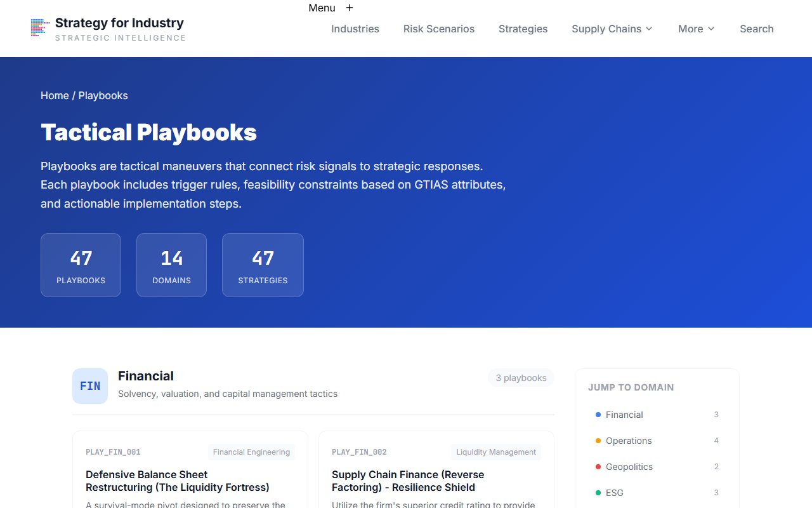Click the Strategy for Industry logo icon

(x=39, y=28)
